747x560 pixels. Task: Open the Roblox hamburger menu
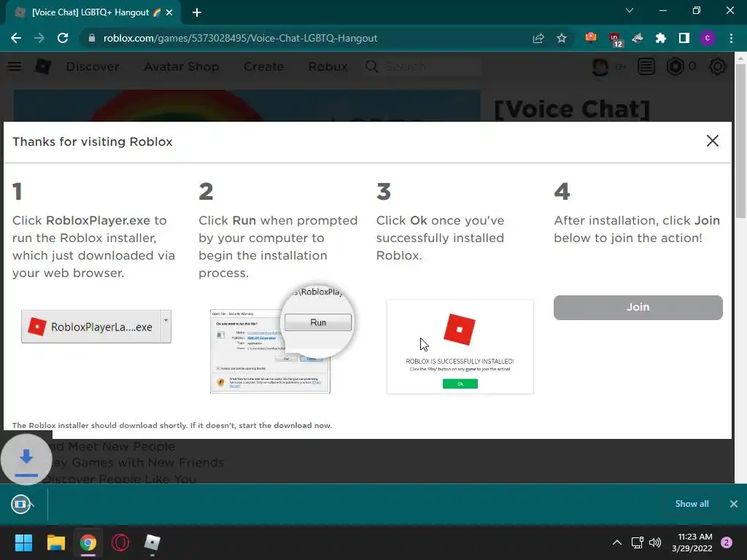click(15, 66)
